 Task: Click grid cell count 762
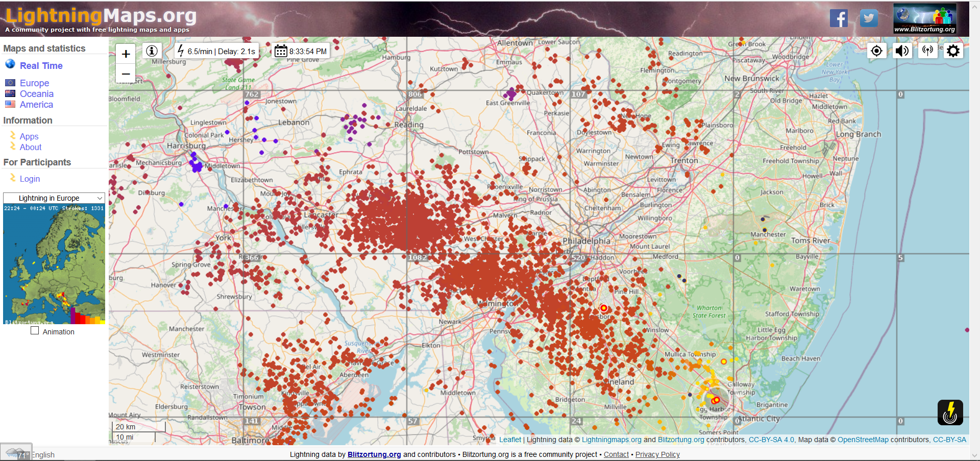[252, 94]
